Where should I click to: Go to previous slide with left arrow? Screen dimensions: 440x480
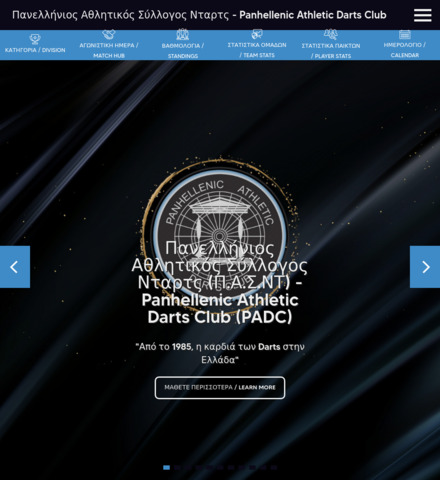coord(15,267)
